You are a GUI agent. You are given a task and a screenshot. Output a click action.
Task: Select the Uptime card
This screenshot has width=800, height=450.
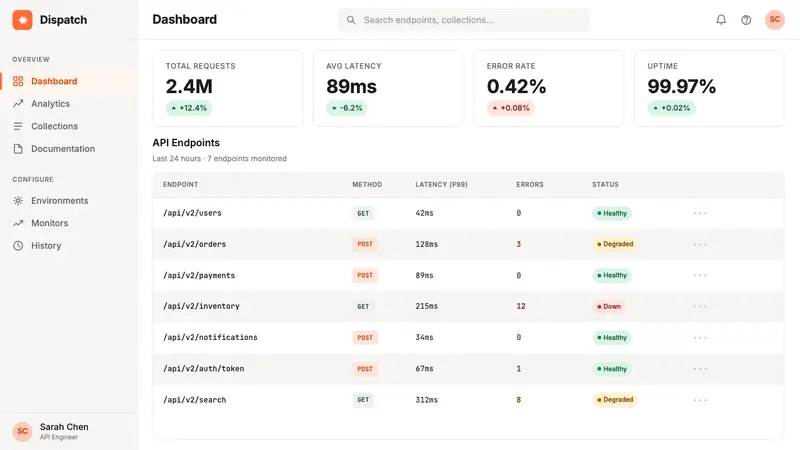[x=709, y=88]
